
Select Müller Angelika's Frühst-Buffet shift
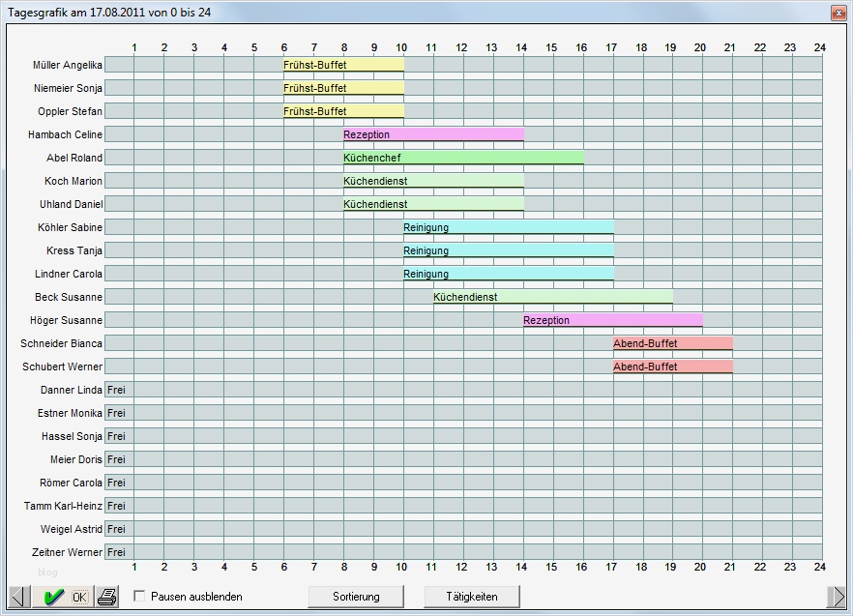[x=343, y=64]
